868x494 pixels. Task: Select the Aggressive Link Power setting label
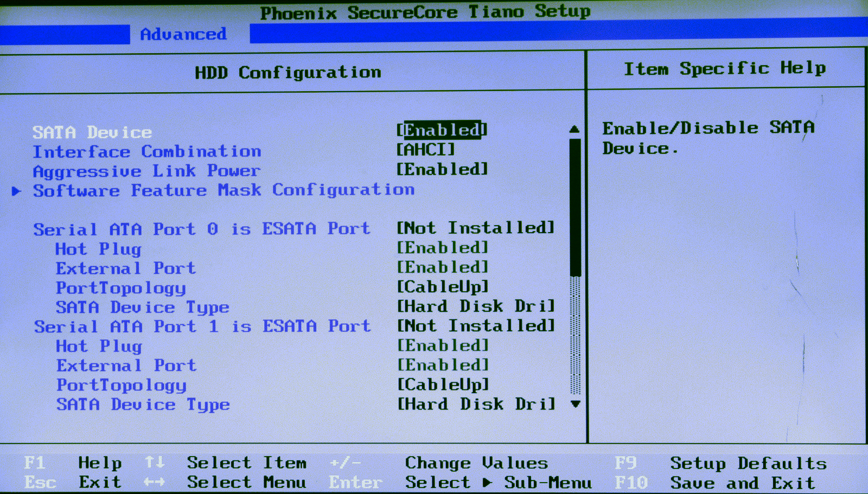(x=146, y=171)
